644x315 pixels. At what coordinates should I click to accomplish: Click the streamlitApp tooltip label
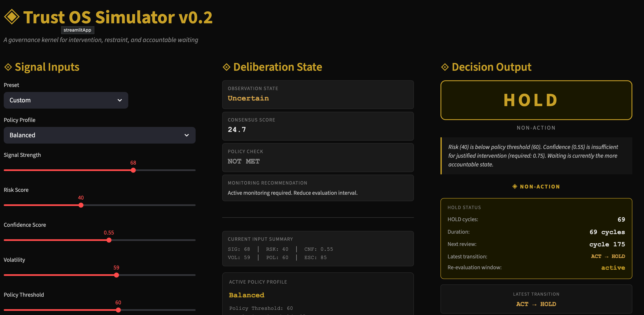click(78, 30)
